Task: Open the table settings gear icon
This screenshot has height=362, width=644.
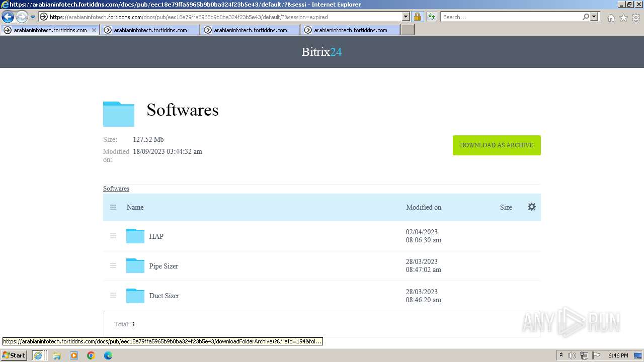Action: tap(532, 207)
